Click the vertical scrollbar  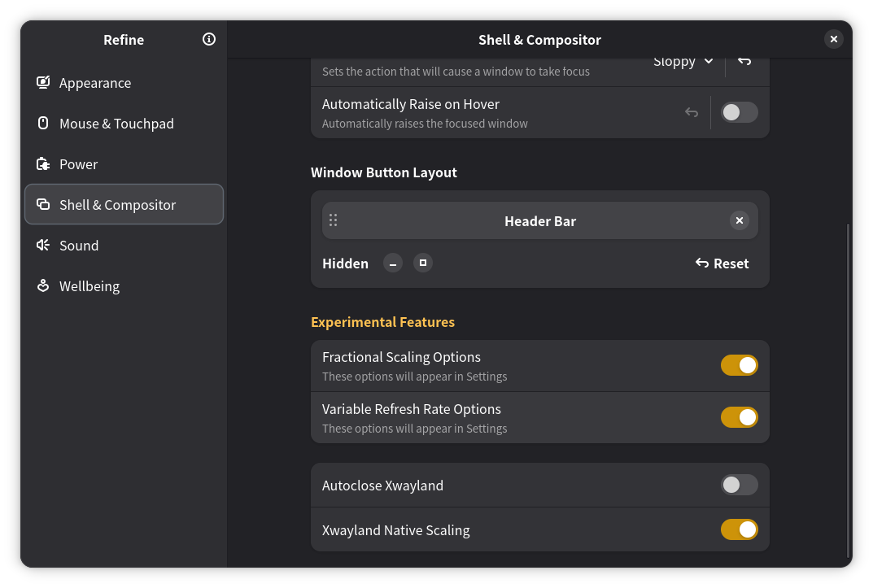coord(848,390)
